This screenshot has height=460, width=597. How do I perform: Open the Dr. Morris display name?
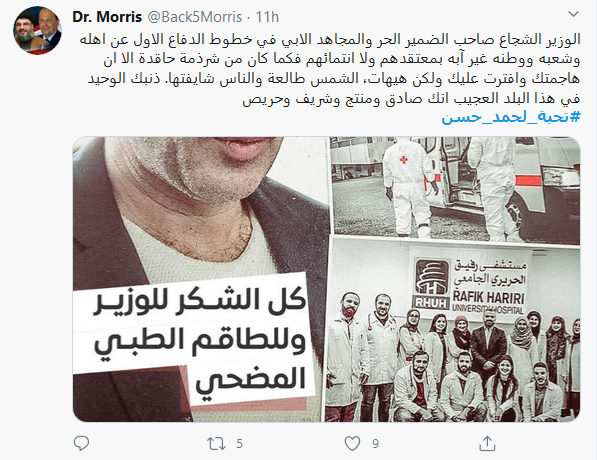pyautogui.click(x=107, y=17)
